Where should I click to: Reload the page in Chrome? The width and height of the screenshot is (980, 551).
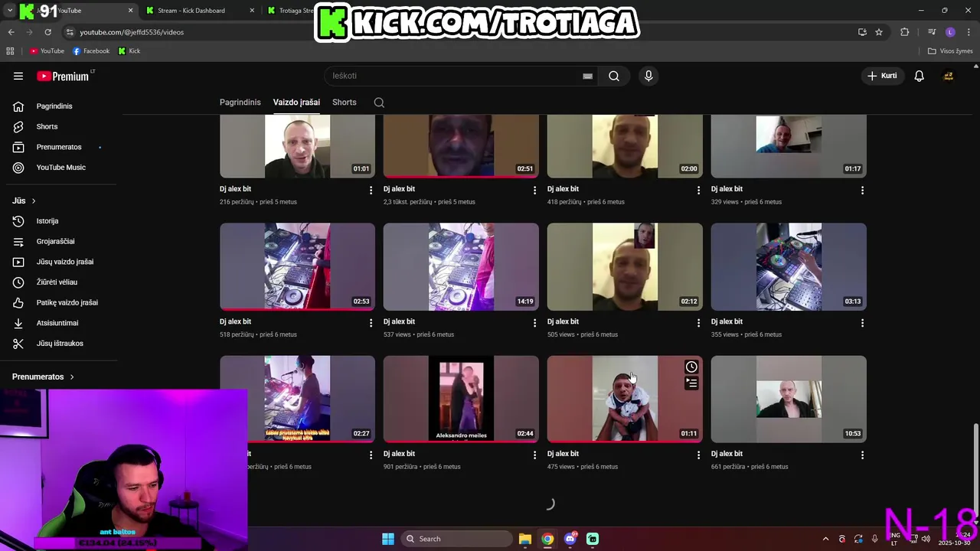47,32
